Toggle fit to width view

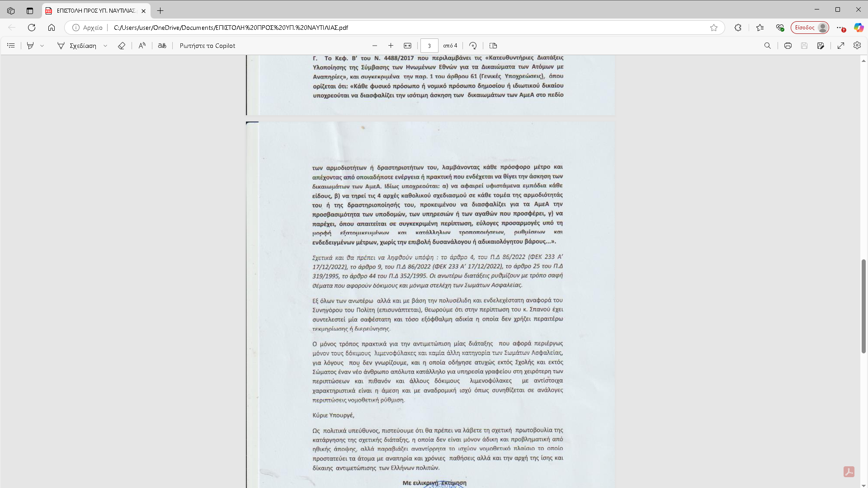point(407,46)
